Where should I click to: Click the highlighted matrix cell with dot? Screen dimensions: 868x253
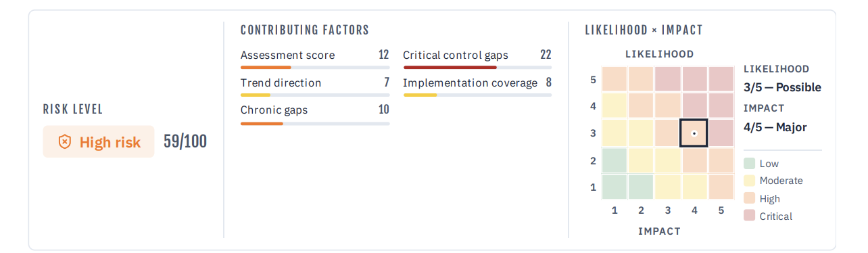(694, 133)
